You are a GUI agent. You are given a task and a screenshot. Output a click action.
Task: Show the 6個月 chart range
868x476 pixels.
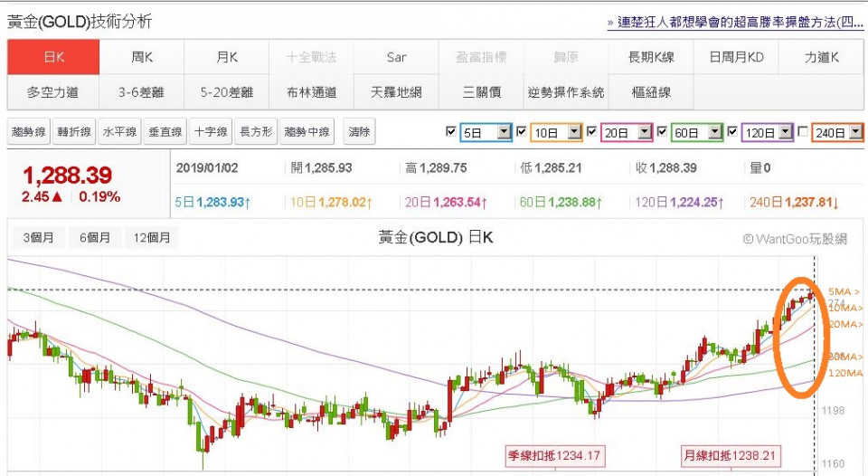tap(95, 238)
